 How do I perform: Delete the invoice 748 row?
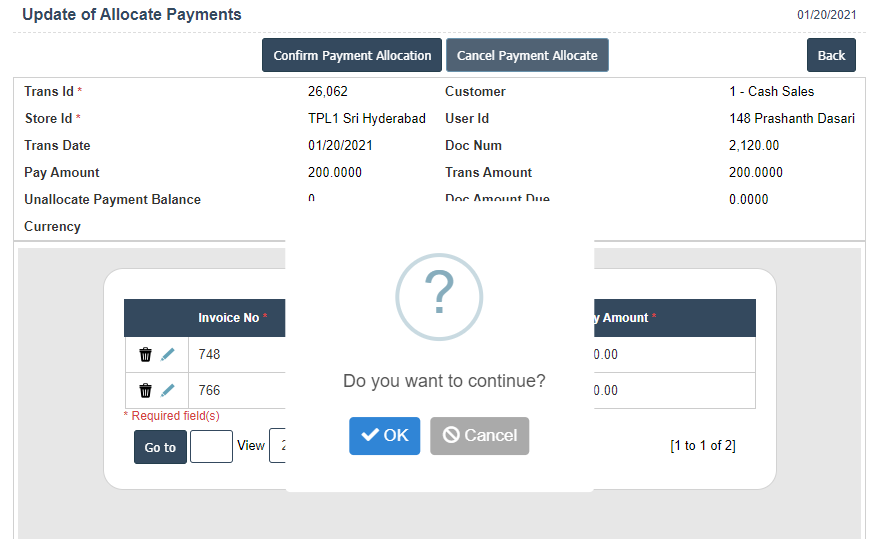coord(145,355)
